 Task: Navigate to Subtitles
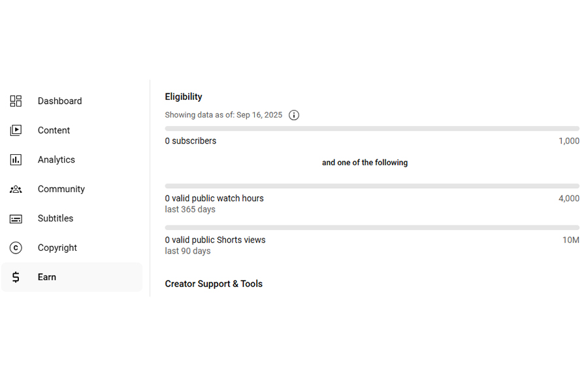[56, 219]
